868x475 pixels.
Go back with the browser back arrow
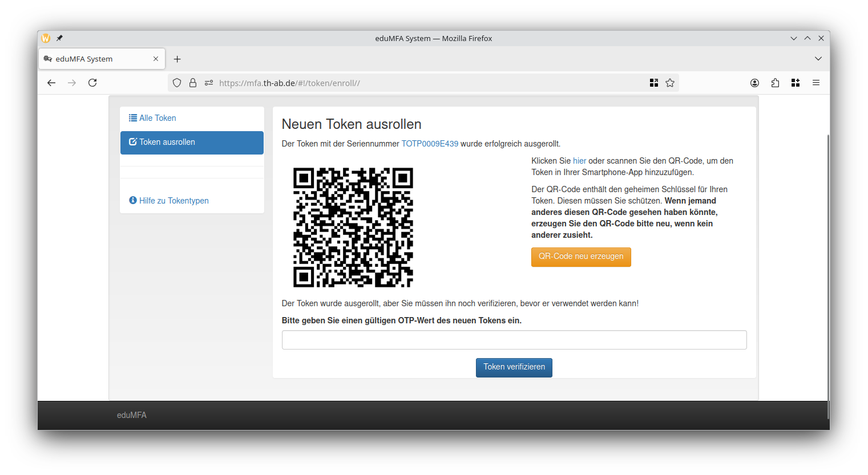51,83
